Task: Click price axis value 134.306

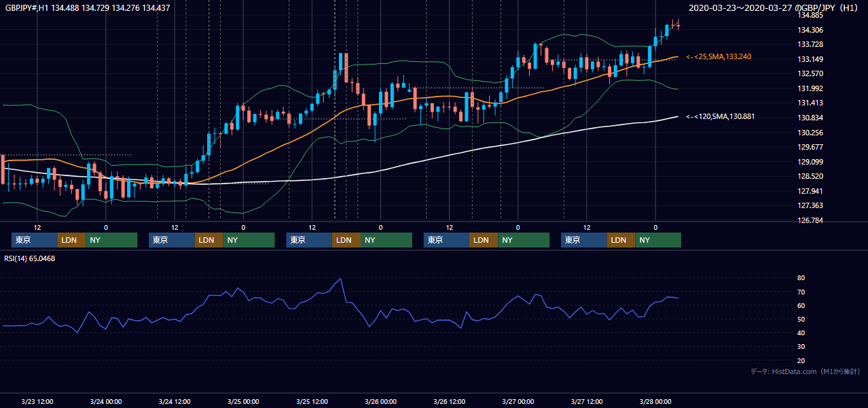Action: tap(810, 30)
